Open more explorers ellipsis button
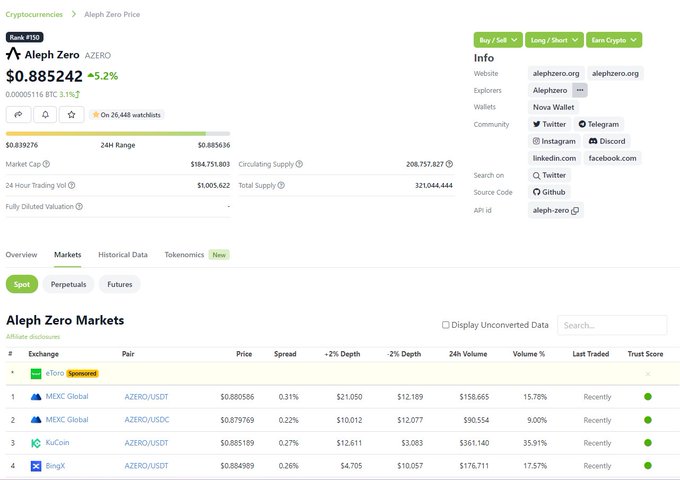Screen dimensions: 680x480 pos(580,90)
